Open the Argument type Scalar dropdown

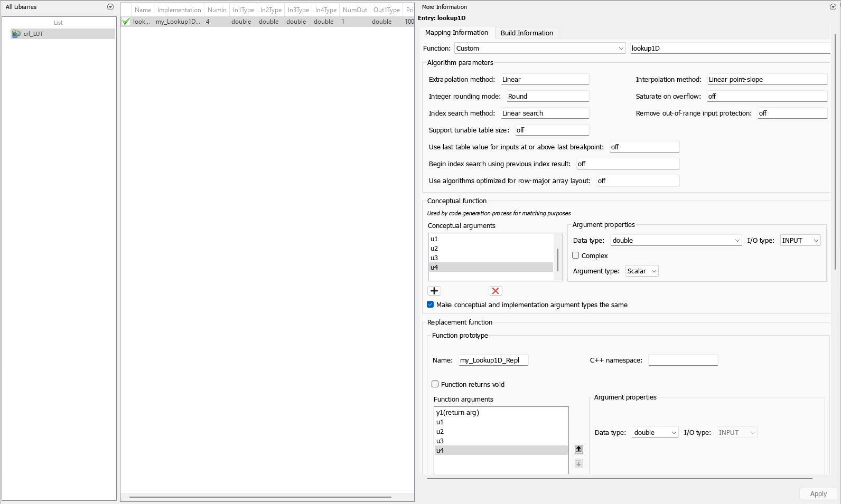642,271
